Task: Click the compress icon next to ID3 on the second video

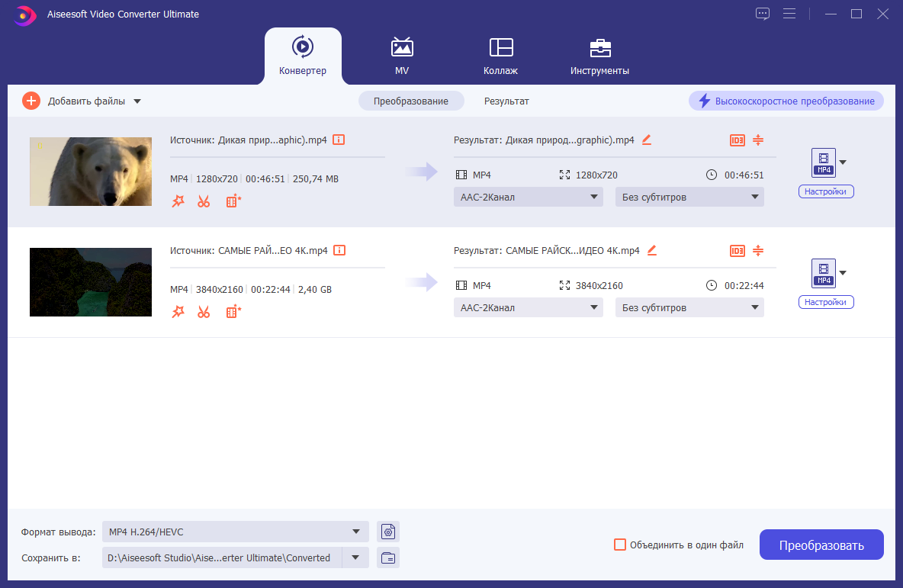Action: tap(758, 250)
